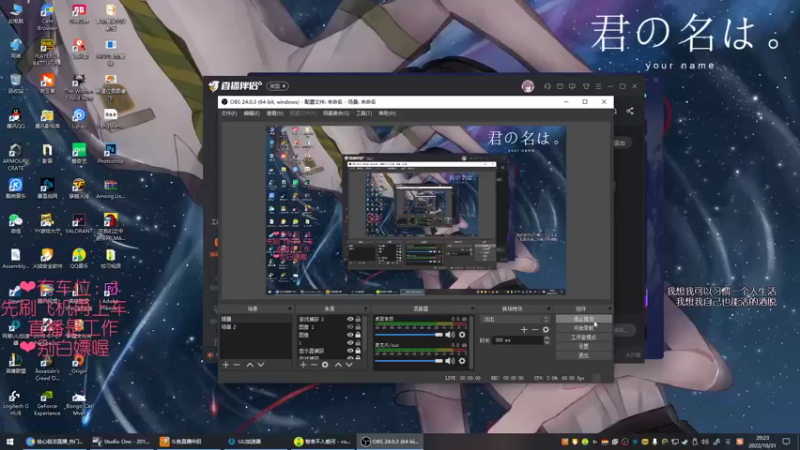Screen dimensions: 800x450
Task: Click the headset support icon in the 直播伴侣 window
Action: 547,86
